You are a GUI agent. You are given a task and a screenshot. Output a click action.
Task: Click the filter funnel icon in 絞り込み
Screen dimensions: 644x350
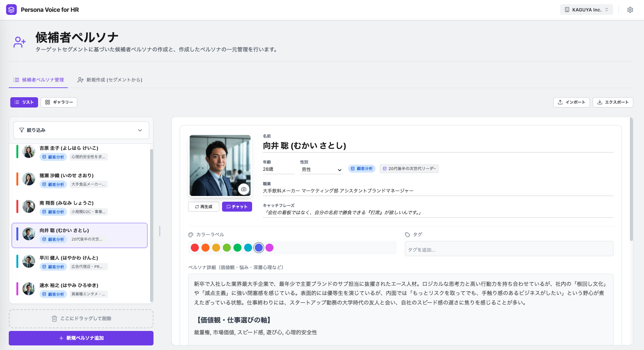click(22, 130)
